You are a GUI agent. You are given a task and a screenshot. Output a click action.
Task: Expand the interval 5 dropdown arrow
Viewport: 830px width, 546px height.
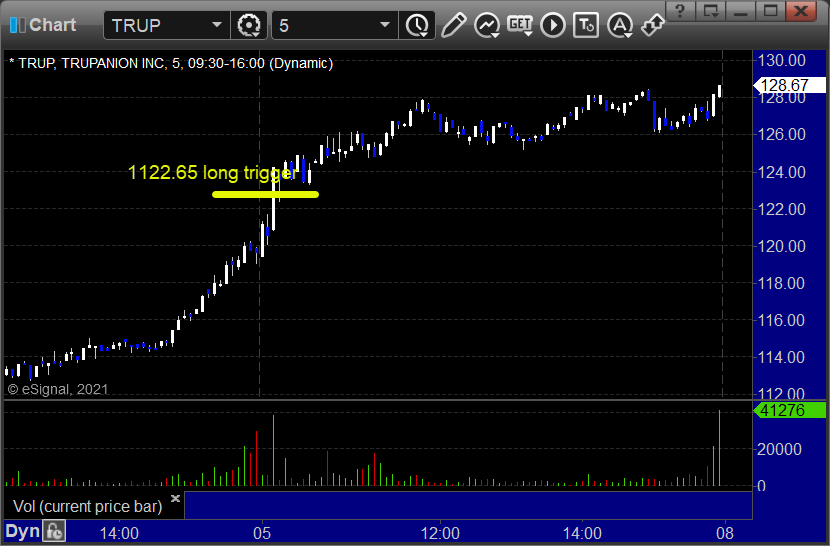(x=385, y=25)
